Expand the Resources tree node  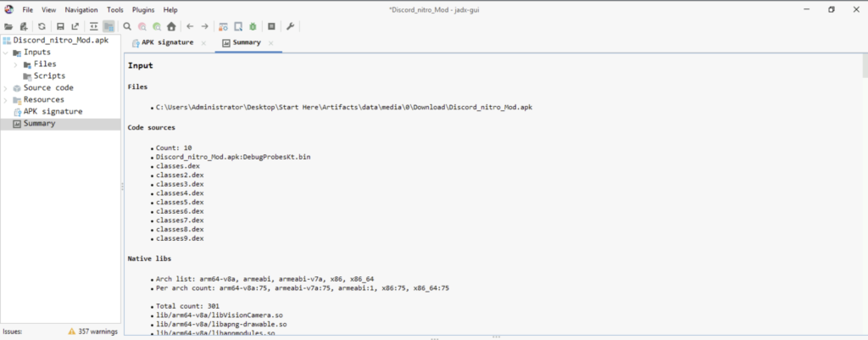click(x=5, y=99)
